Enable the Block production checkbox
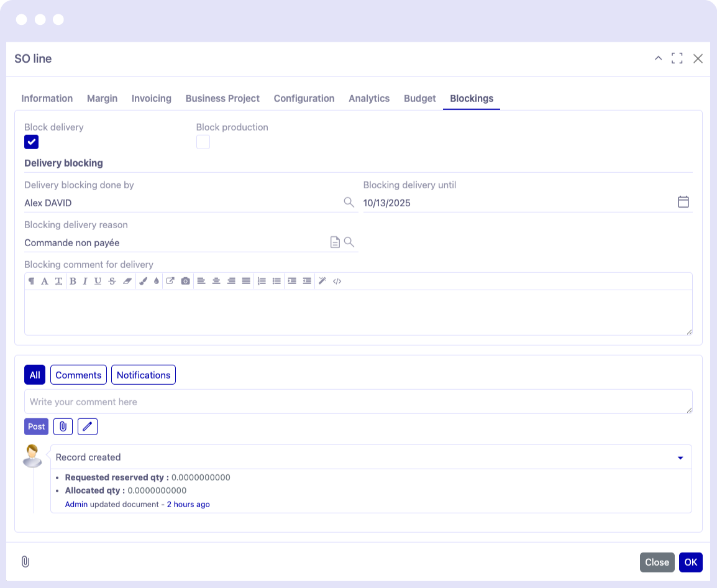 tap(203, 142)
